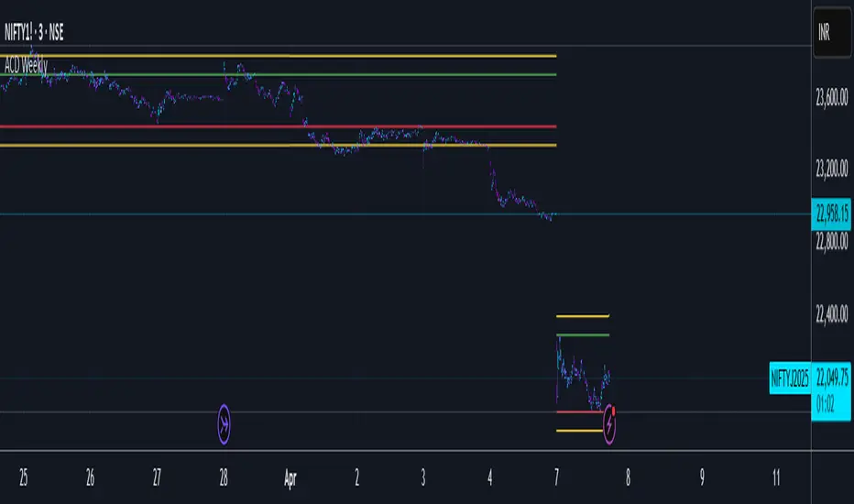Click the 23,200.00 price axis label

pos(831,170)
